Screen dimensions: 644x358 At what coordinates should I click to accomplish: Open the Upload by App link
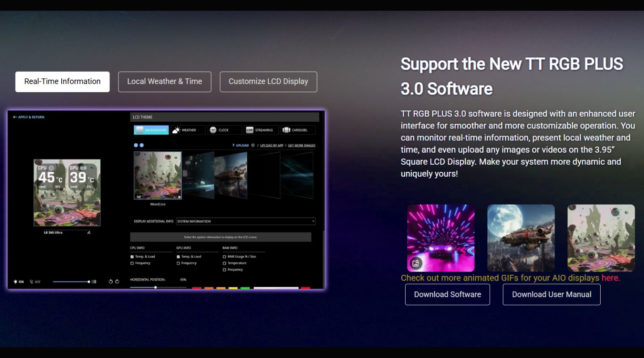tap(272, 145)
